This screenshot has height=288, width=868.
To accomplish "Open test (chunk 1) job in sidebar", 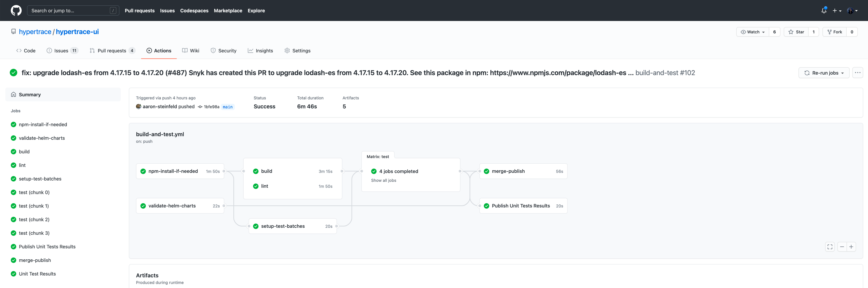I will pos(34,206).
